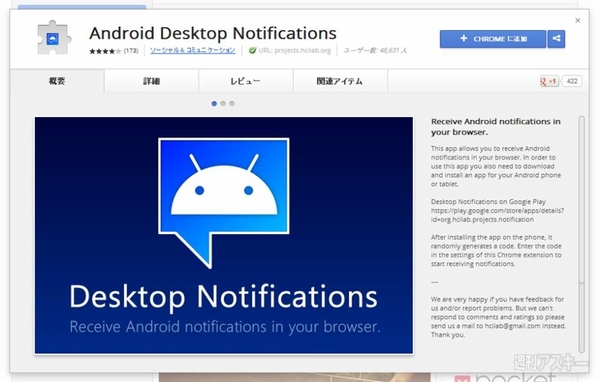This screenshot has width=600, height=382.
Task: Switch to the 詳細 tab
Action: tap(152, 81)
